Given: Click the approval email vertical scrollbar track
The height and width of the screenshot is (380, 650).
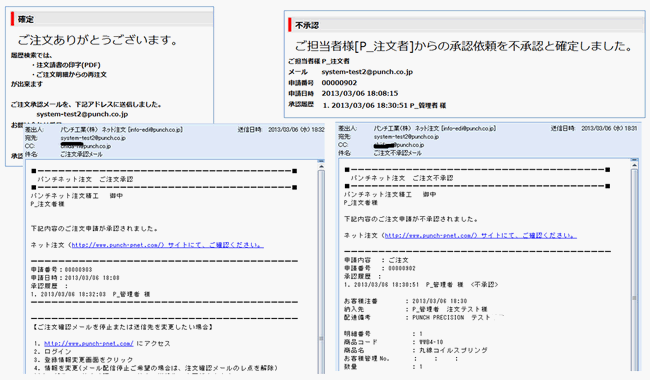Looking at the screenshot, I should pos(321,271).
